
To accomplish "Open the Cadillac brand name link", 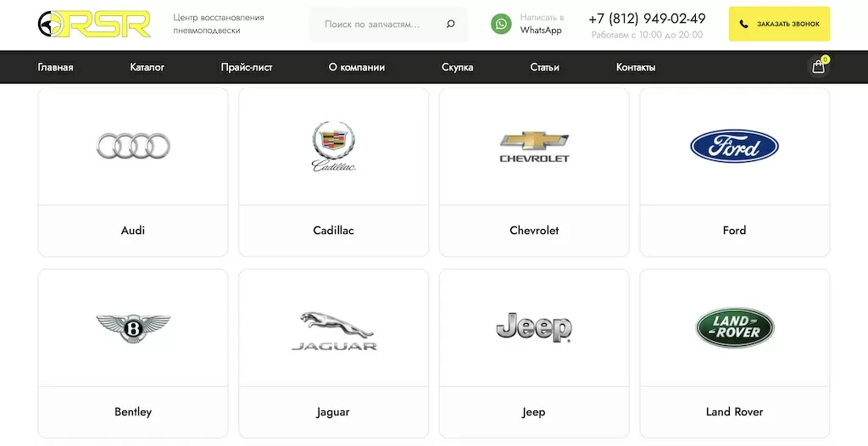I will [x=333, y=230].
